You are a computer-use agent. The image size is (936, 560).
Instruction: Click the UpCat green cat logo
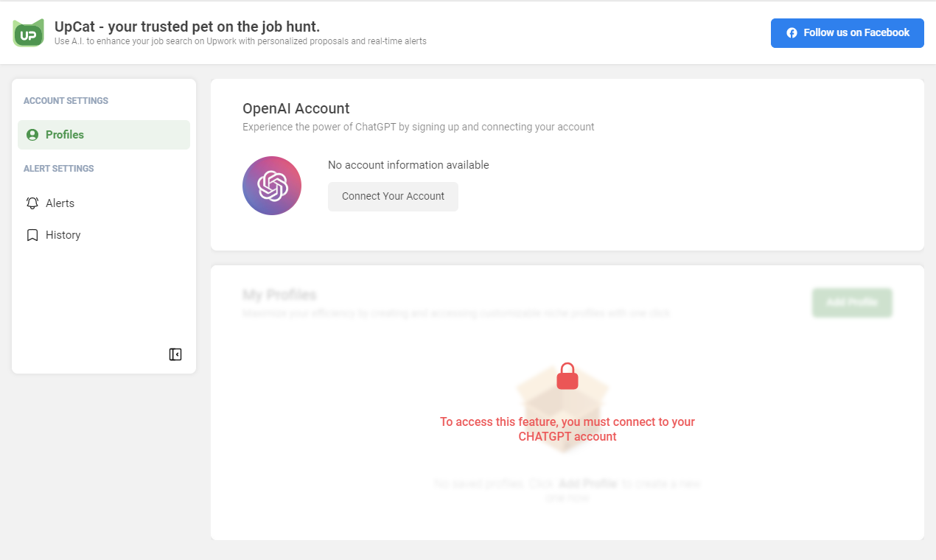pos(29,33)
